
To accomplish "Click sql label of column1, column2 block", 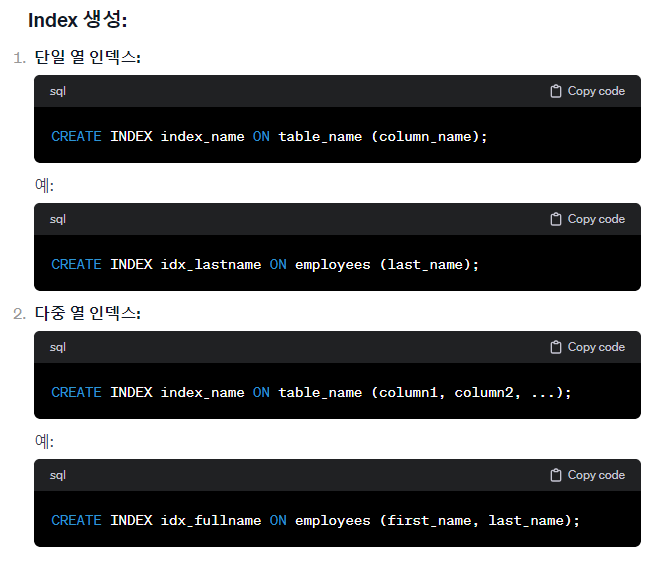I will point(58,347).
